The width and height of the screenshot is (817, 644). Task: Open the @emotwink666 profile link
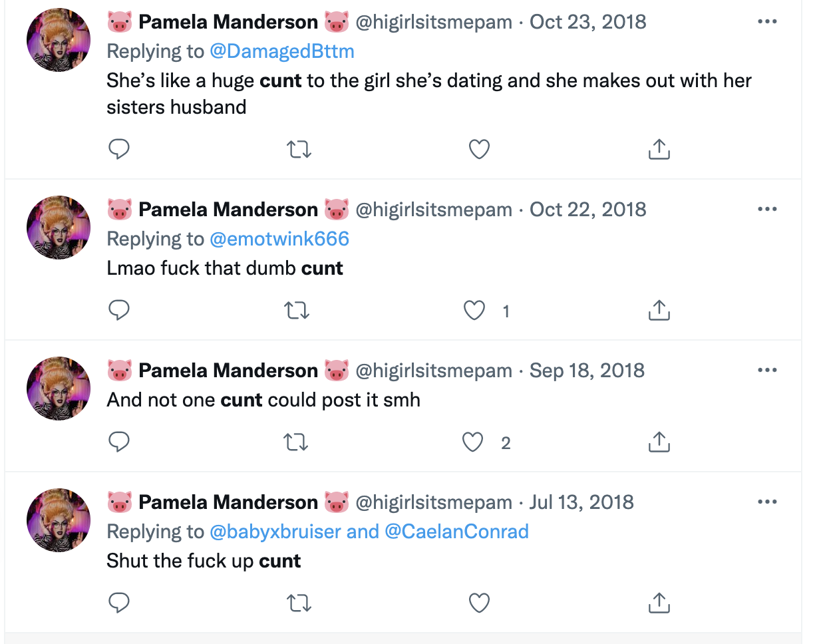(x=279, y=239)
